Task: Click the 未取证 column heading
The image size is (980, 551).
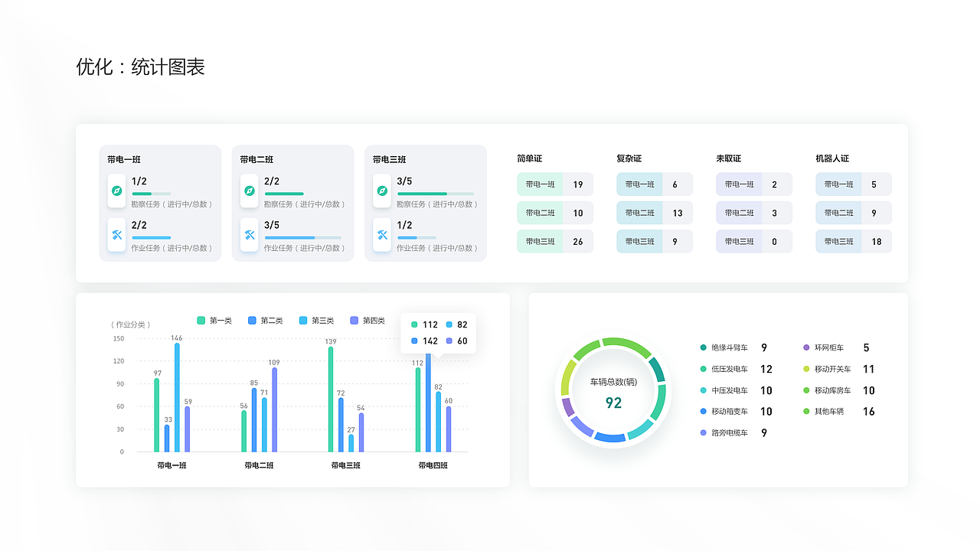Action: tap(728, 158)
